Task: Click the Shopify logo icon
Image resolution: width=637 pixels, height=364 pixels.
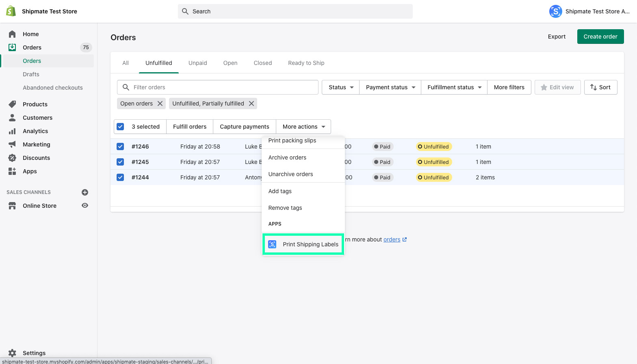Action: [x=11, y=11]
